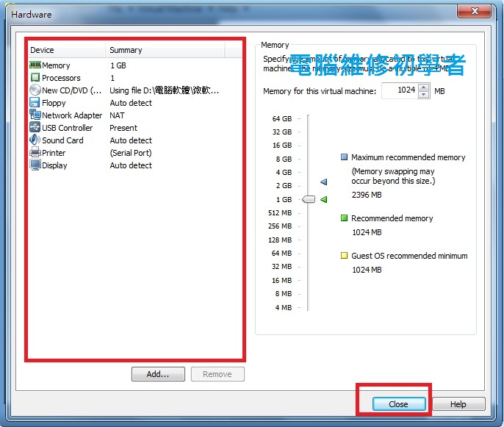504x427 pixels.
Task: Select the Memory row label
Action: point(56,65)
